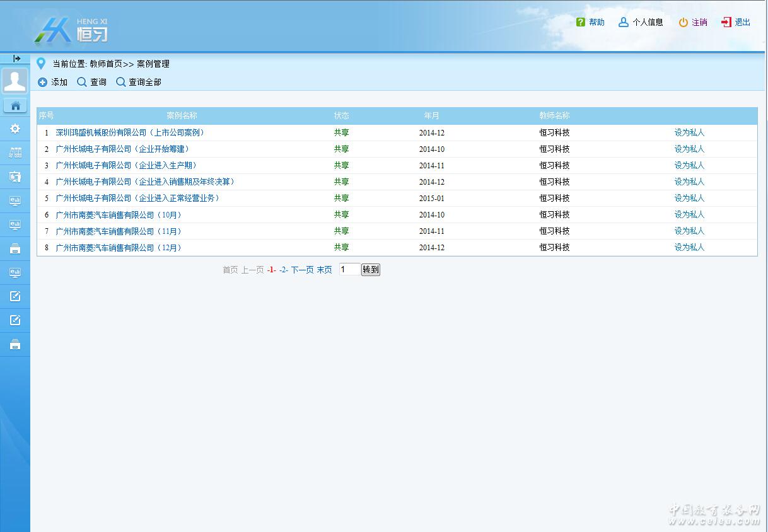Click the page number input field

pos(349,270)
